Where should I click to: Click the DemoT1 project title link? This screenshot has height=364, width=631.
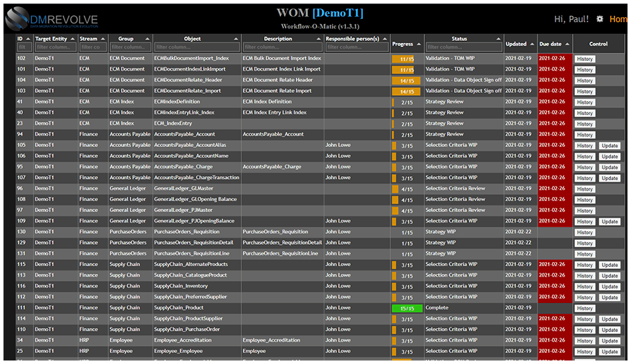point(338,13)
